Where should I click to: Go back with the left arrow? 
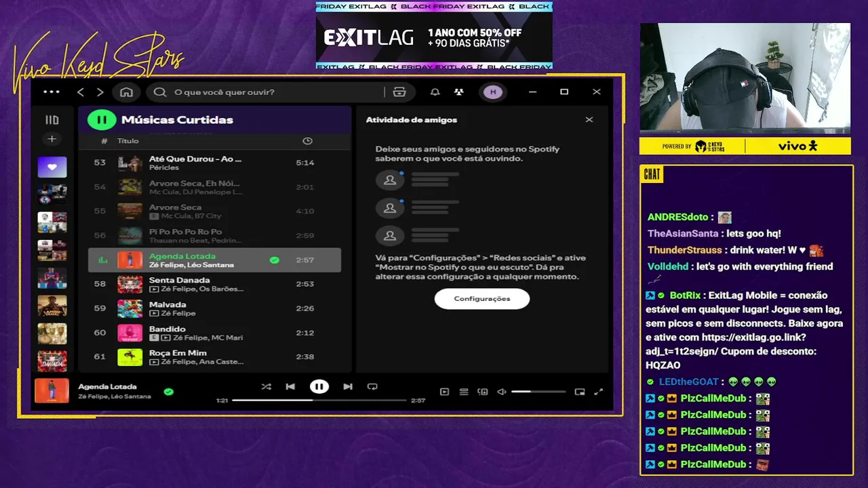(x=81, y=92)
